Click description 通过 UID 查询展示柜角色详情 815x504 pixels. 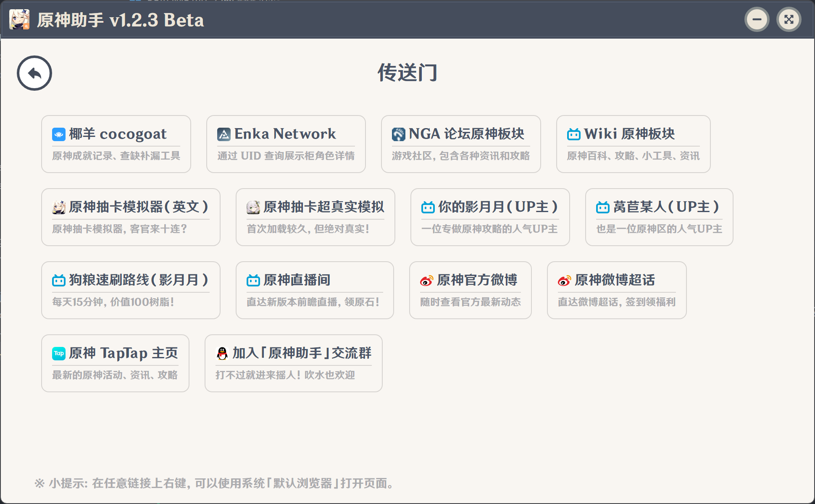tap(286, 156)
